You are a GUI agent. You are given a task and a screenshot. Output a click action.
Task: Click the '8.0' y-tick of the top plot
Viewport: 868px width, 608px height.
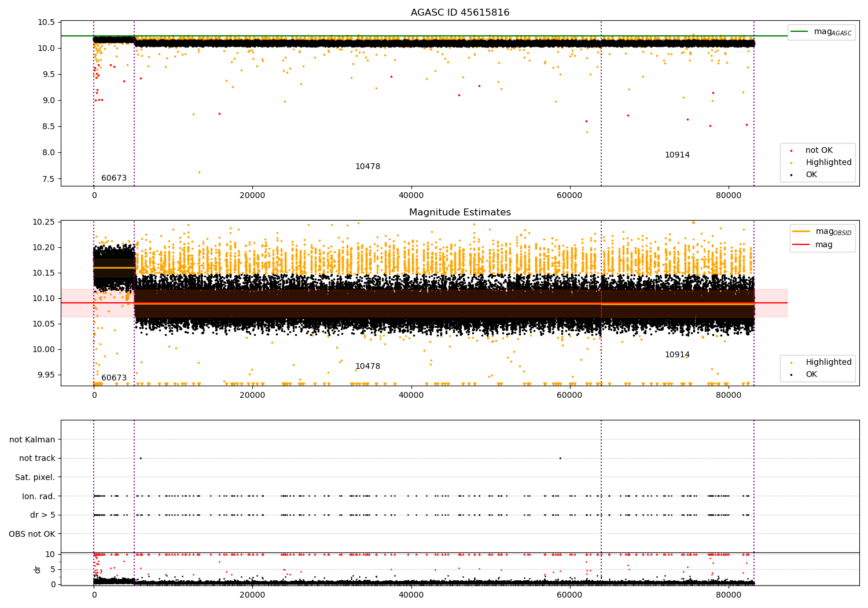[x=49, y=153]
